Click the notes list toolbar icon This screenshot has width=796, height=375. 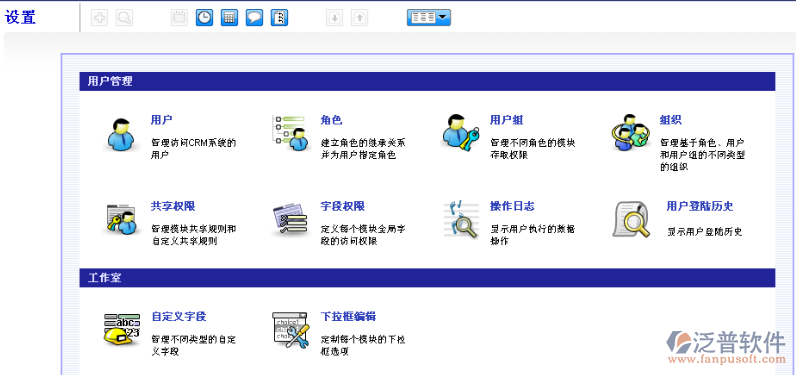coord(280,18)
